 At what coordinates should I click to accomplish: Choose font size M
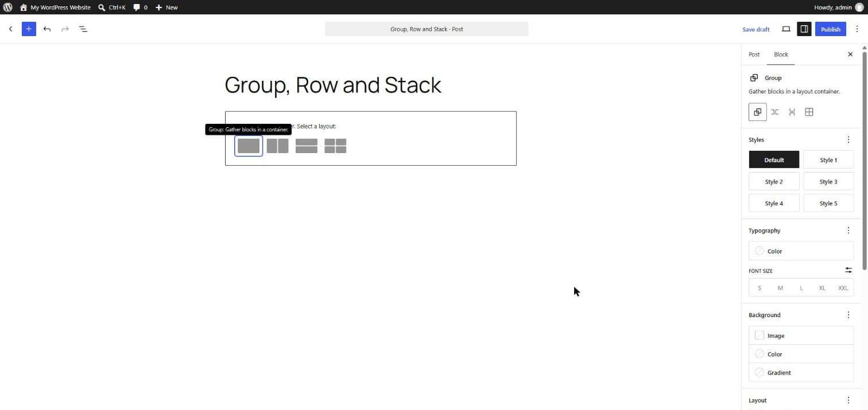780,288
